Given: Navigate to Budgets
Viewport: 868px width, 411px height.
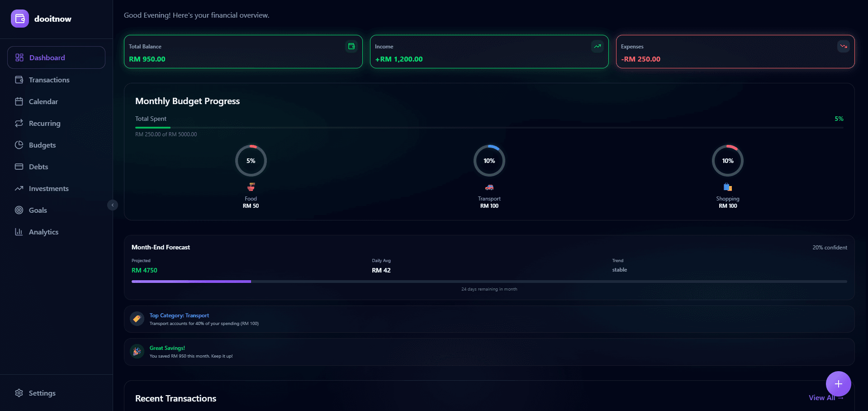Looking at the screenshot, I should (42, 145).
